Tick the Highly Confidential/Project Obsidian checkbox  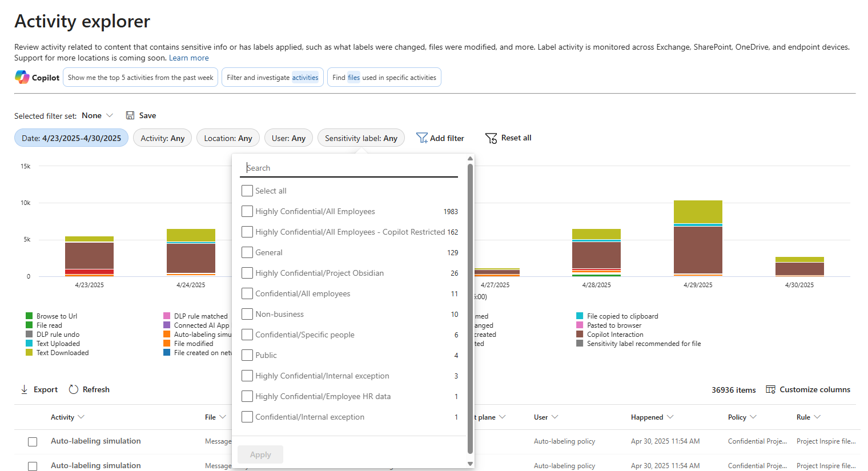pyautogui.click(x=247, y=273)
